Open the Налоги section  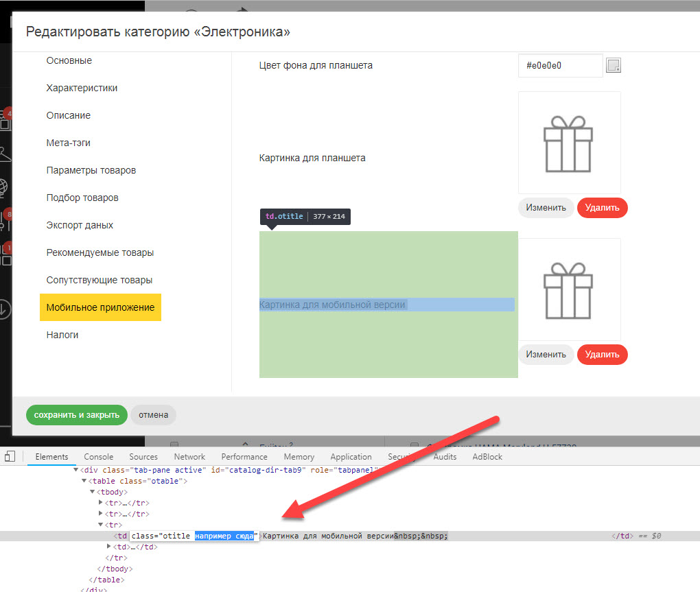pyautogui.click(x=62, y=335)
